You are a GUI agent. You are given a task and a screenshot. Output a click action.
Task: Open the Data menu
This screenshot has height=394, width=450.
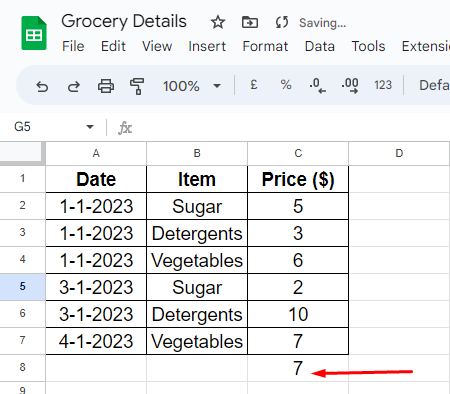tap(320, 46)
